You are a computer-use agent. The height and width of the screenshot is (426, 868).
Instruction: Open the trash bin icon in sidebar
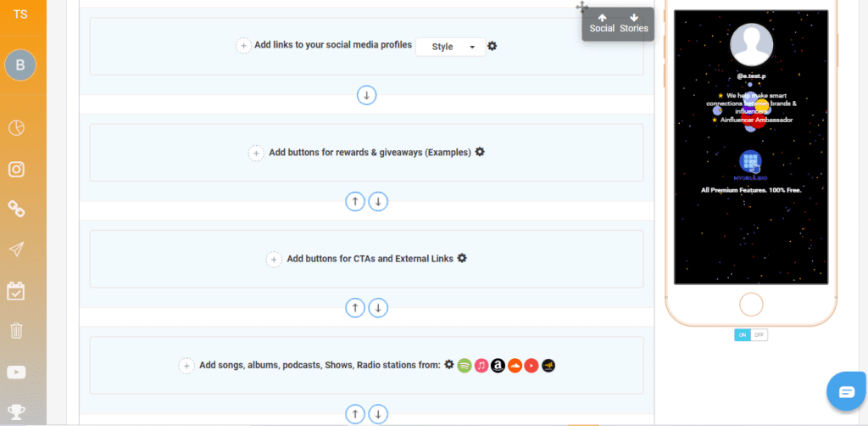pyautogui.click(x=17, y=331)
